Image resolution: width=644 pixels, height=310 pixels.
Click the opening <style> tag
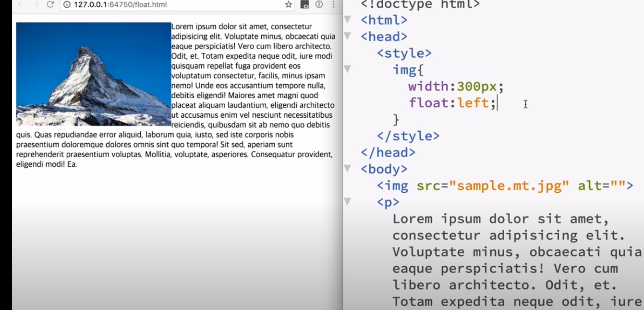(404, 53)
